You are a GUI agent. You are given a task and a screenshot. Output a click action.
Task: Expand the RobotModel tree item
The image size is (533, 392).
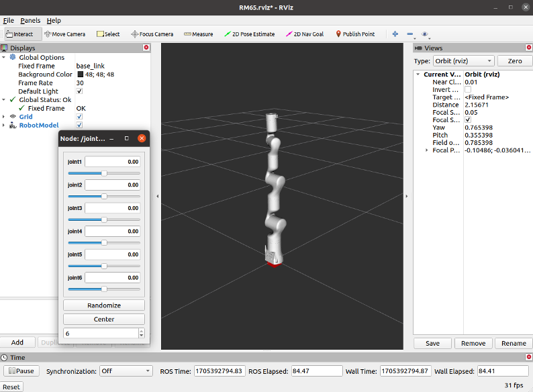[4, 126]
